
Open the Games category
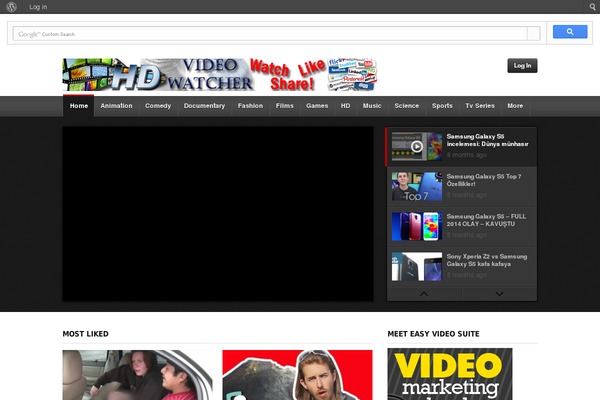317,106
